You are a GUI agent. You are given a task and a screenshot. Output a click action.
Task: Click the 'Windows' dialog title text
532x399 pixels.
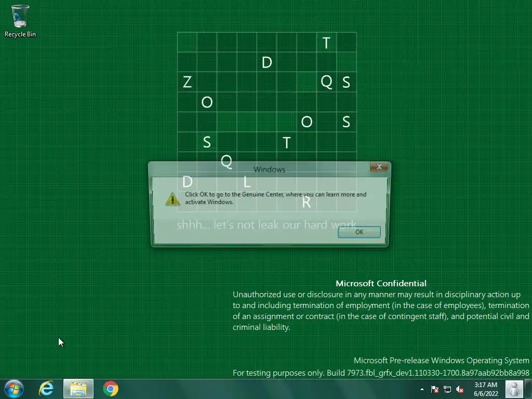pos(270,169)
